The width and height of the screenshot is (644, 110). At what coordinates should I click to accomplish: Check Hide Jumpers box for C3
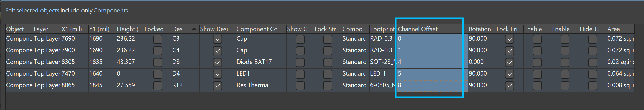point(593,39)
